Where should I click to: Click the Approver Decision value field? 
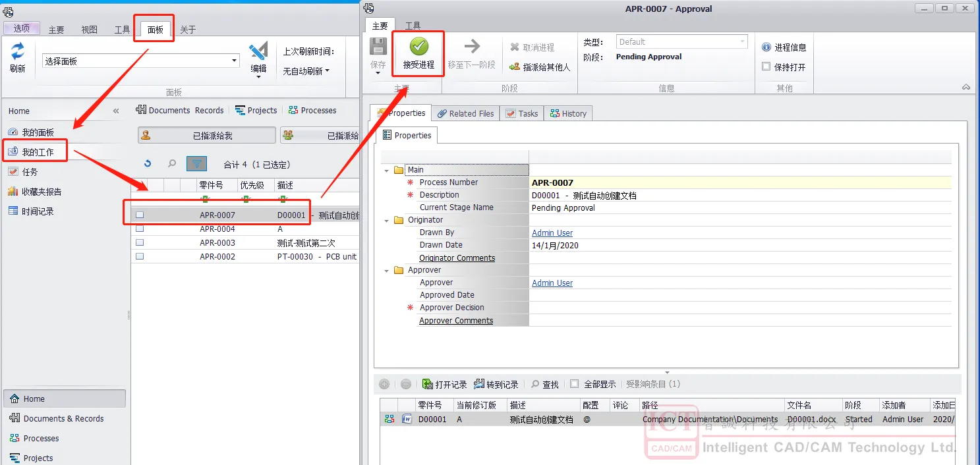point(741,308)
